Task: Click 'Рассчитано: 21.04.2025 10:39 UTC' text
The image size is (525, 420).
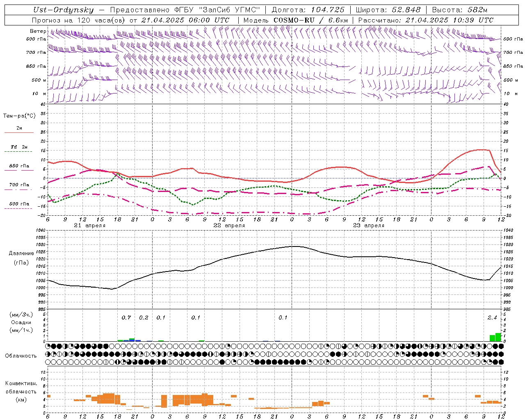Action: point(426,20)
